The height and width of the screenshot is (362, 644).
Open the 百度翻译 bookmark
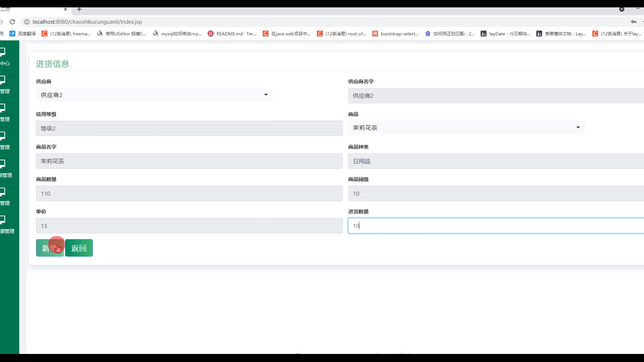click(23, 34)
